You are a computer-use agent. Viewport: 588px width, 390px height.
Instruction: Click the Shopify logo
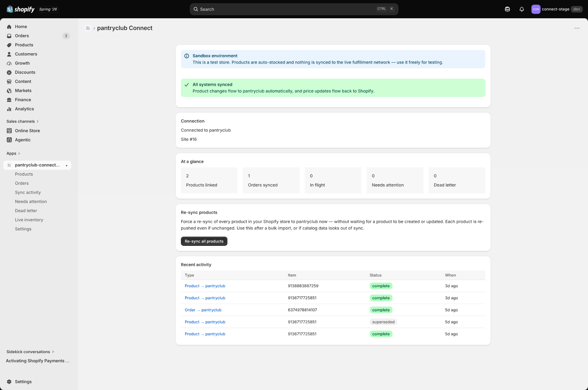(x=21, y=9)
